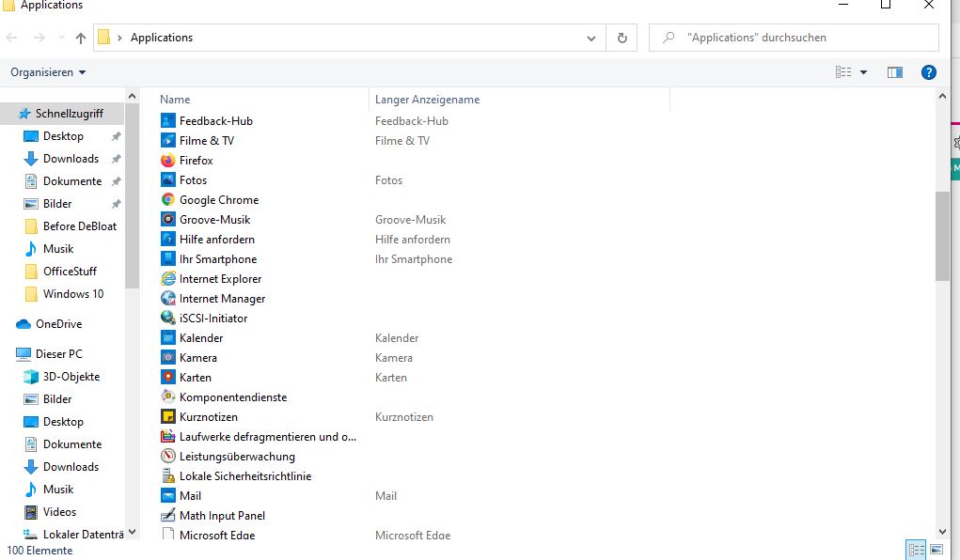Open the Feedback-Hub app icon
This screenshot has width=960, height=560.
click(x=167, y=120)
